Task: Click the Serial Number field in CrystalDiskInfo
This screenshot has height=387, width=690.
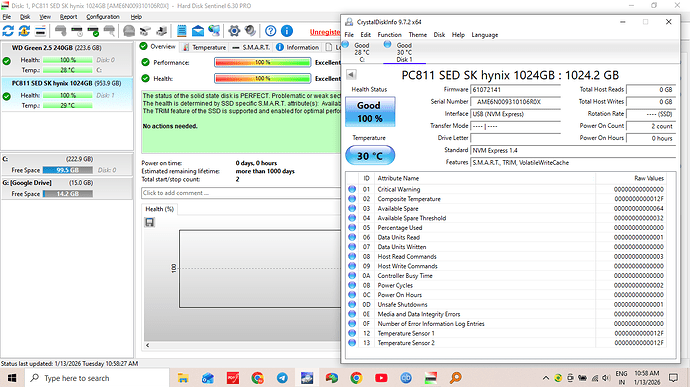Action: click(515, 102)
